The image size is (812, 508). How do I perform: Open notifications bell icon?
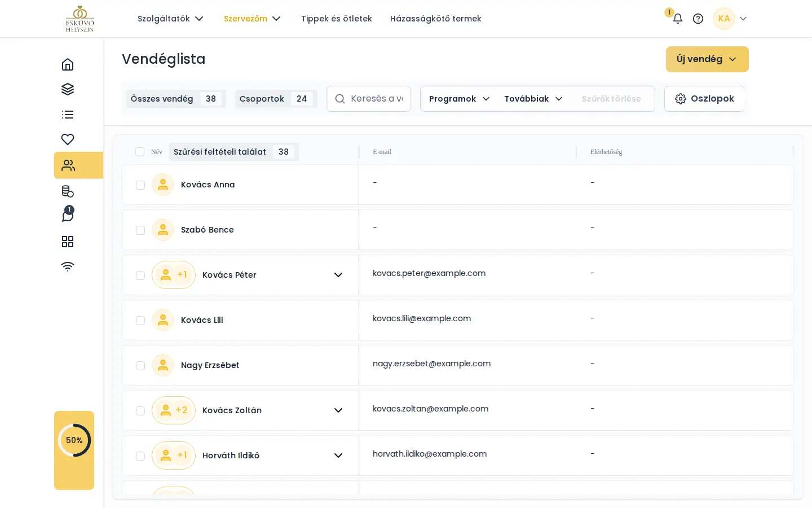pos(678,19)
